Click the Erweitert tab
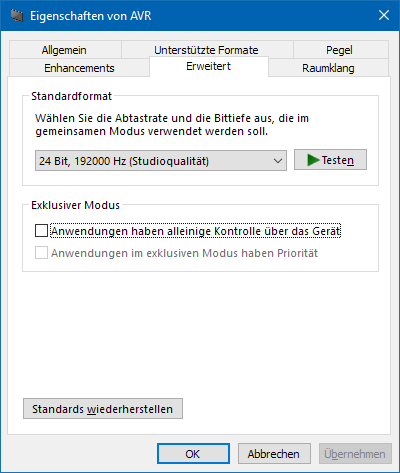 209,66
